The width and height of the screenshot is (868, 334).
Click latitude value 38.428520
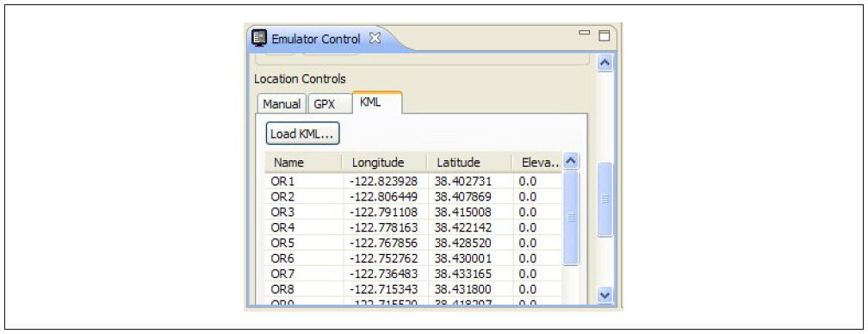pyautogui.click(x=463, y=243)
